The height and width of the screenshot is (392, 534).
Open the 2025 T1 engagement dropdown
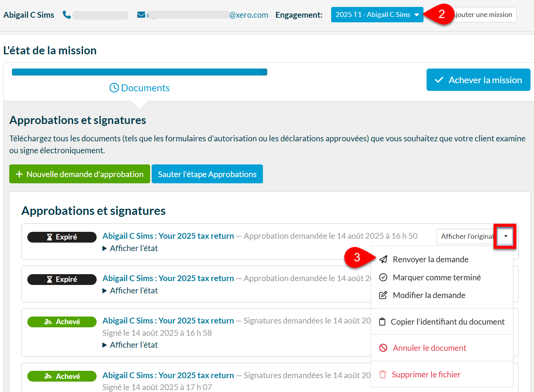click(377, 15)
